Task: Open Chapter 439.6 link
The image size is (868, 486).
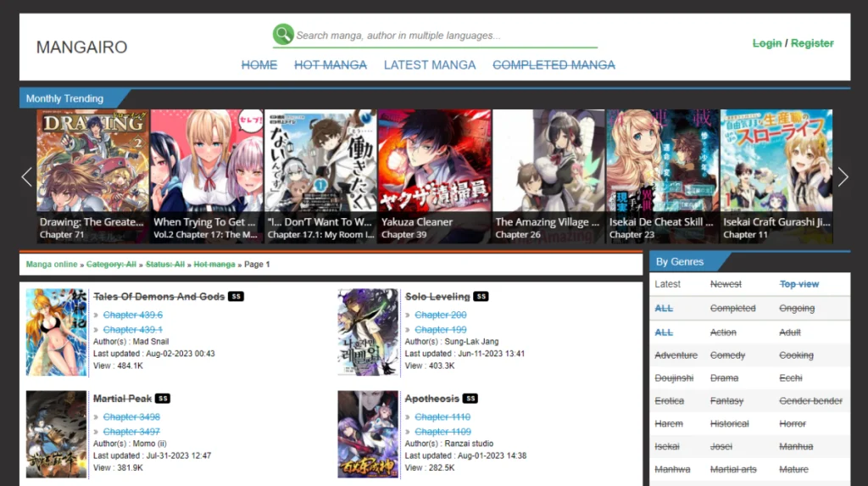Action: point(133,315)
